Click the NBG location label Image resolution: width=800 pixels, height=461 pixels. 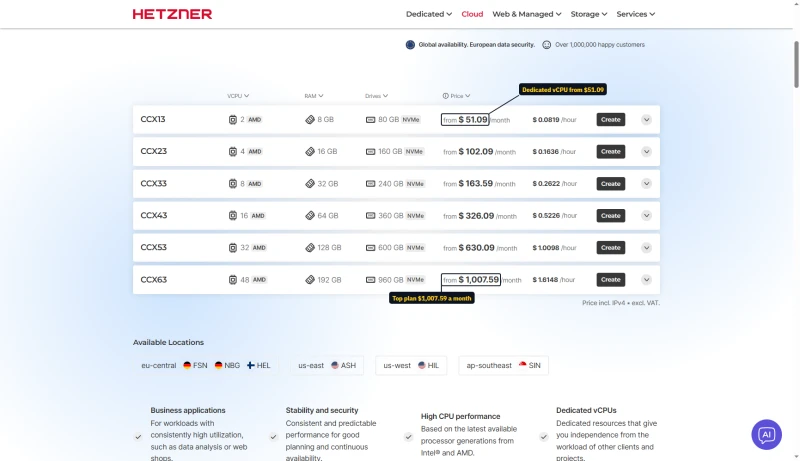[232, 366]
